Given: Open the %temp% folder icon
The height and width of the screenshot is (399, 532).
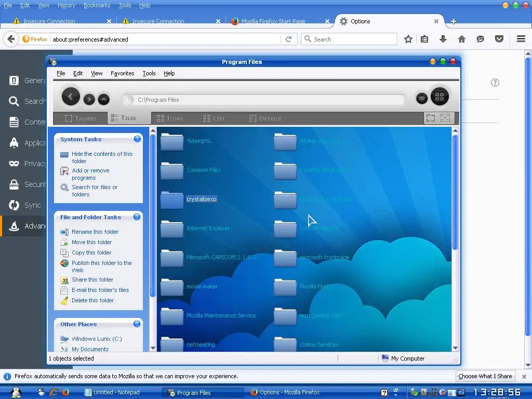Looking at the screenshot, I should (172, 141).
